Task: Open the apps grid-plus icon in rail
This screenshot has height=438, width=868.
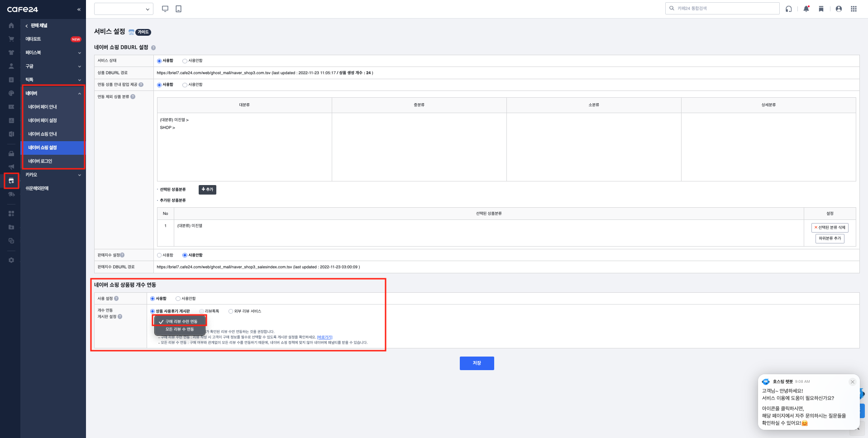Action: (x=11, y=214)
